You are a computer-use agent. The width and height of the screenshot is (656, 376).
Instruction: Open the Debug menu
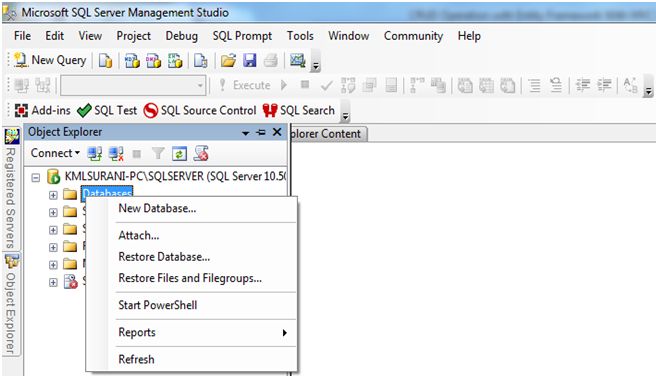coord(182,36)
